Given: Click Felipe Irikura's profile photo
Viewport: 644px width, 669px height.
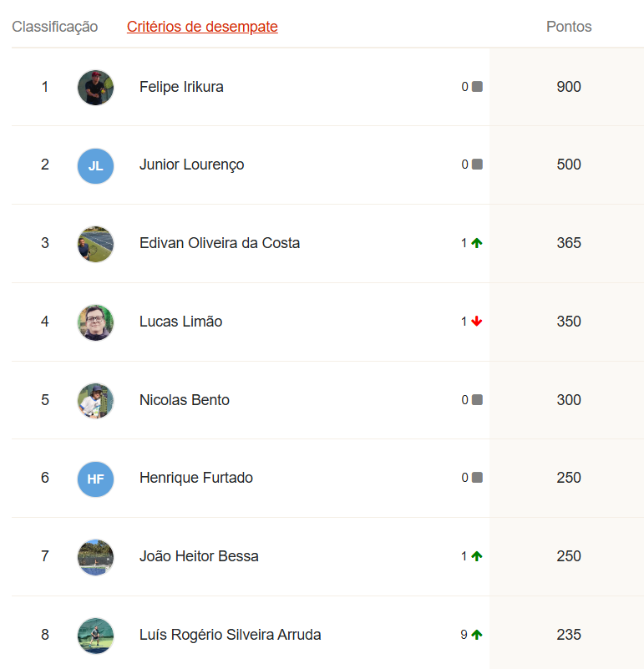Looking at the screenshot, I should (95, 87).
